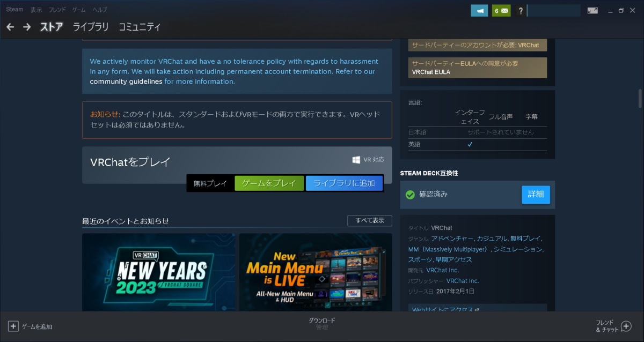Click the カジュアル genre link

tap(491, 239)
